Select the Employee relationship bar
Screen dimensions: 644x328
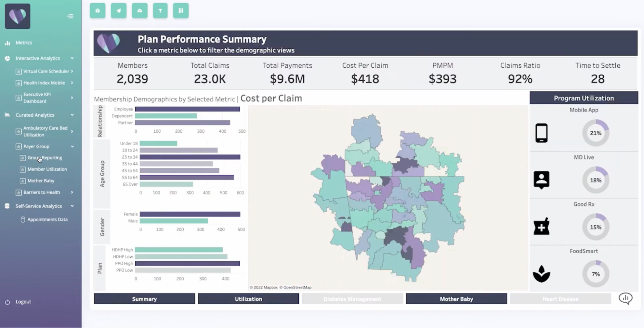187,109
